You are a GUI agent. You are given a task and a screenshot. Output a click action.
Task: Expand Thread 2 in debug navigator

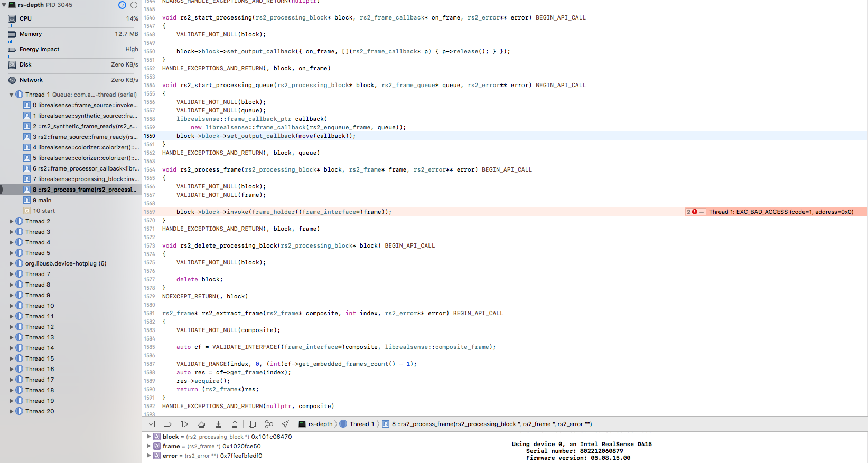(x=11, y=221)
